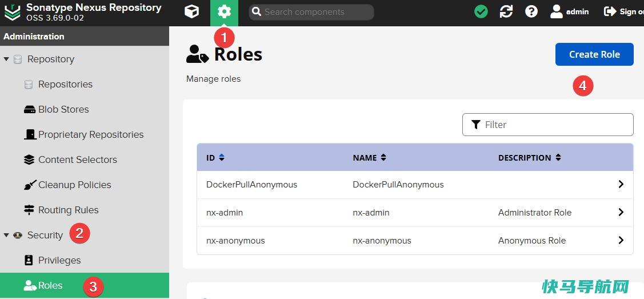Click the Sonatype Nexus logo icon

[x=12, y=13]
